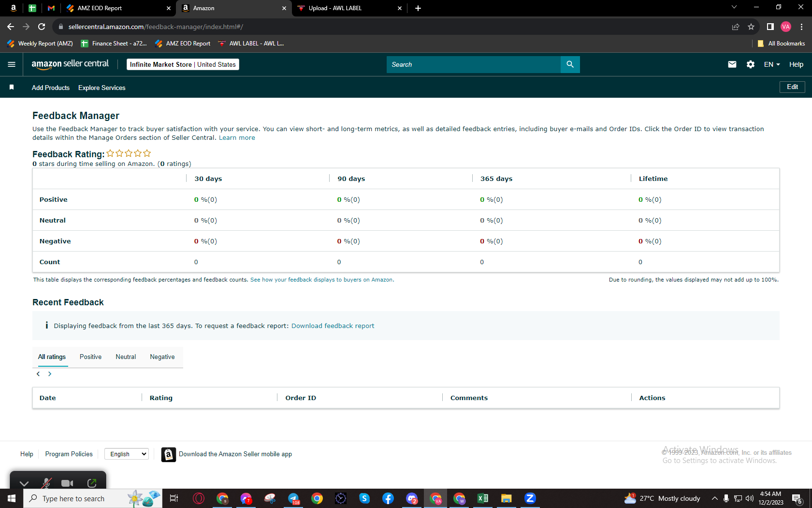Open the Opera browser from the taskbar
Image resolution: width=812 pixels, height=508 pixels.
click(199, 498)
